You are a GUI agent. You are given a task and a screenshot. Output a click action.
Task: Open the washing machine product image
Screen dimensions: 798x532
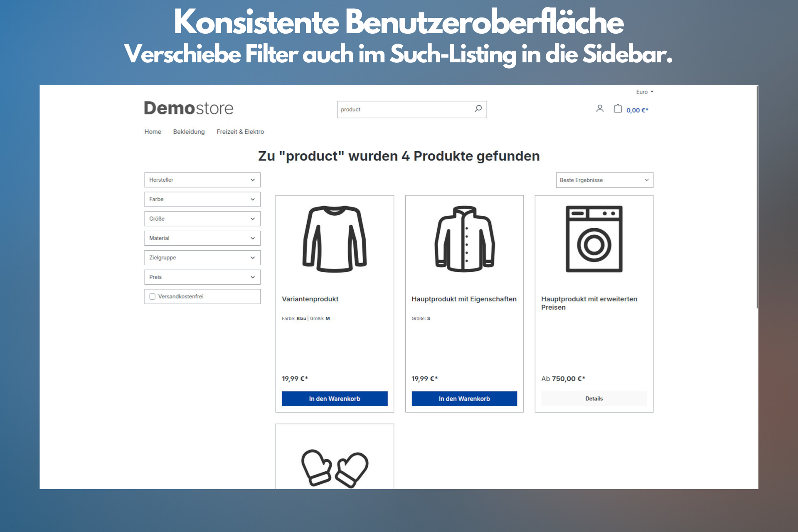[x=594, y=239]
